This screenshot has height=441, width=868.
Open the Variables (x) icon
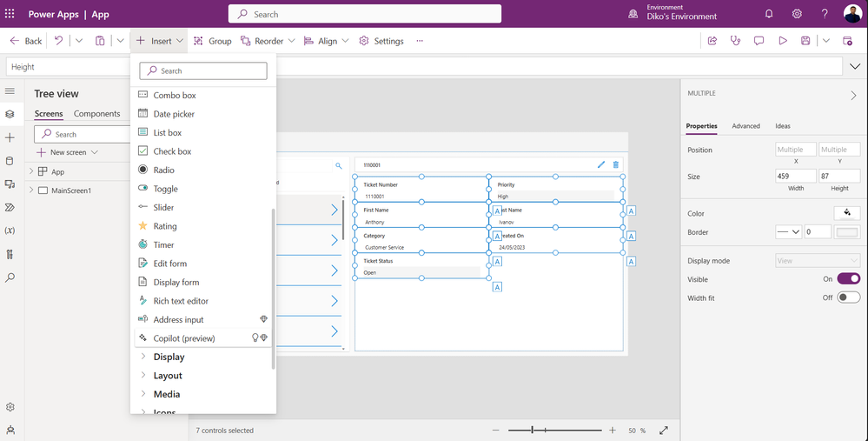(x=10, y=231)
